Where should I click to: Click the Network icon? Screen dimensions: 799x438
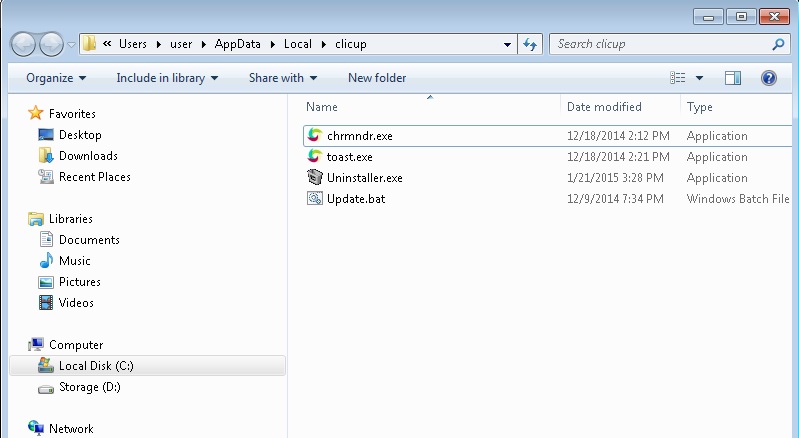tap(36, 428)
